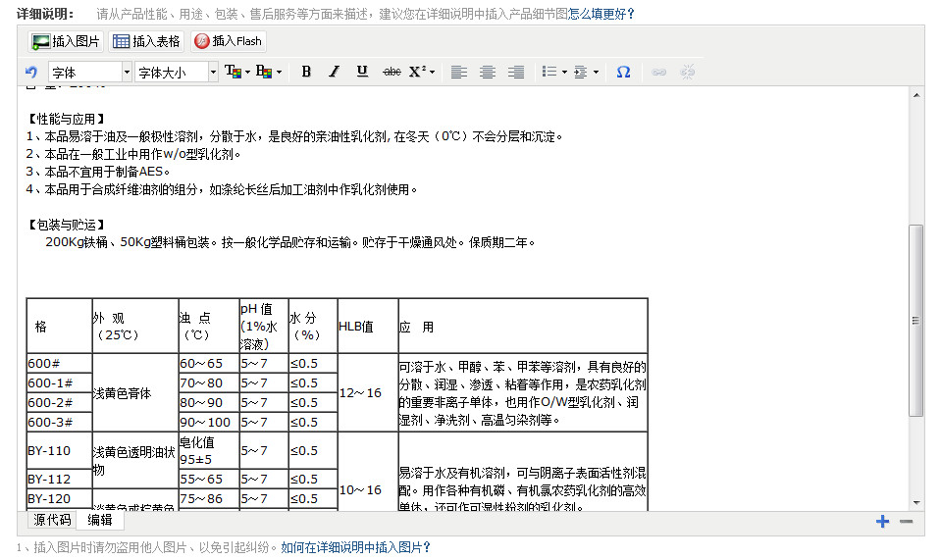Apply strikethrough formatting
Image resolution: width=940 pixels, height=560 pixels.
pyautogui.click(x=392, y=72)
